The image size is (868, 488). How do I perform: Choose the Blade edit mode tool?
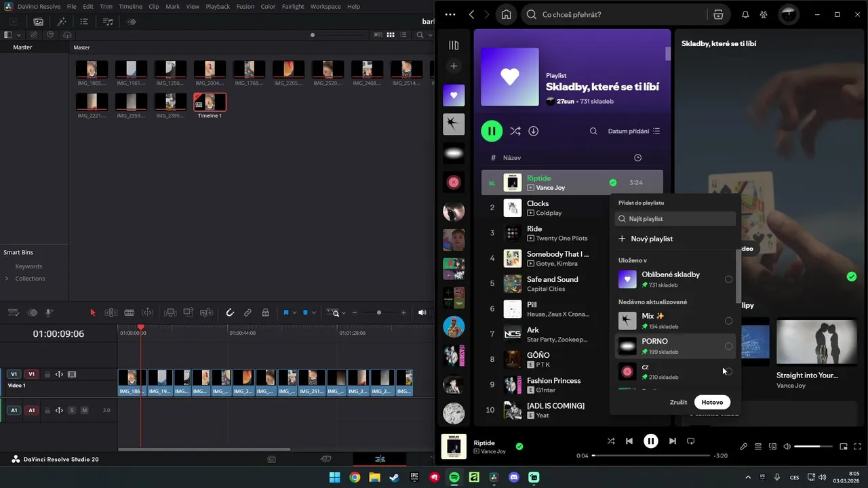(129, 312)
